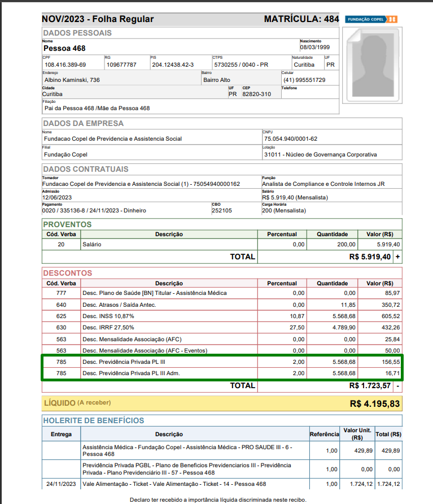Screen dimensions: 433x504
Task: Click the HOLERITE DE BENEFÍCIOS header
Action: pos(94,420)
